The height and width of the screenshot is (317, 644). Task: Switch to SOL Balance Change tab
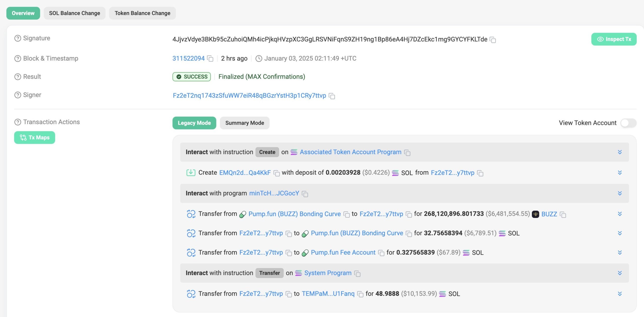(x=74, y=13)
